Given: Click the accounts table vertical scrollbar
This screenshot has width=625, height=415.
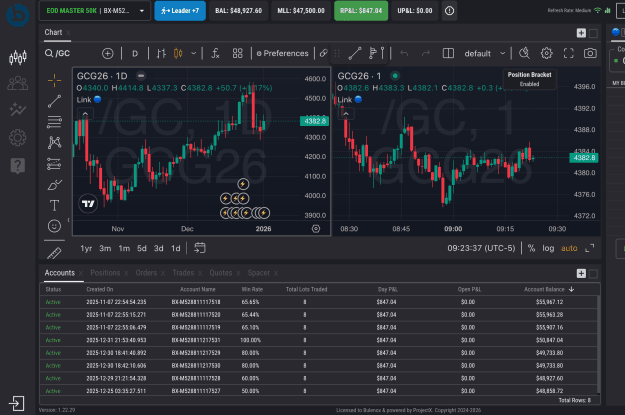Looking at the screenshot, I should coord(598,344).
